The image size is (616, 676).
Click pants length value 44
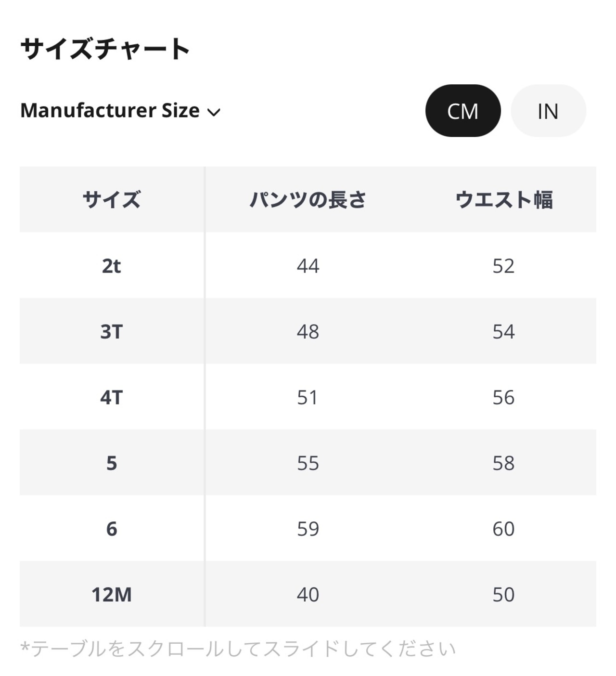[x=308, y=266]
